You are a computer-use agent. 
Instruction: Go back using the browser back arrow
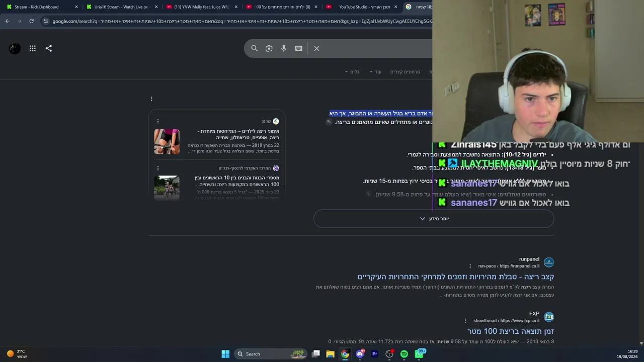(x=7, y=21)
